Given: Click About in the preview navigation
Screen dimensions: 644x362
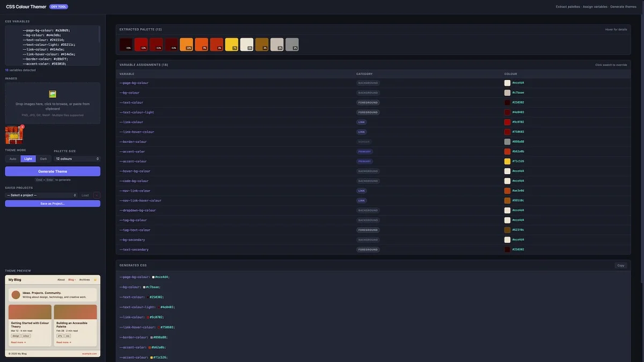Looking at the screenshot, I should tap(61, 279).
